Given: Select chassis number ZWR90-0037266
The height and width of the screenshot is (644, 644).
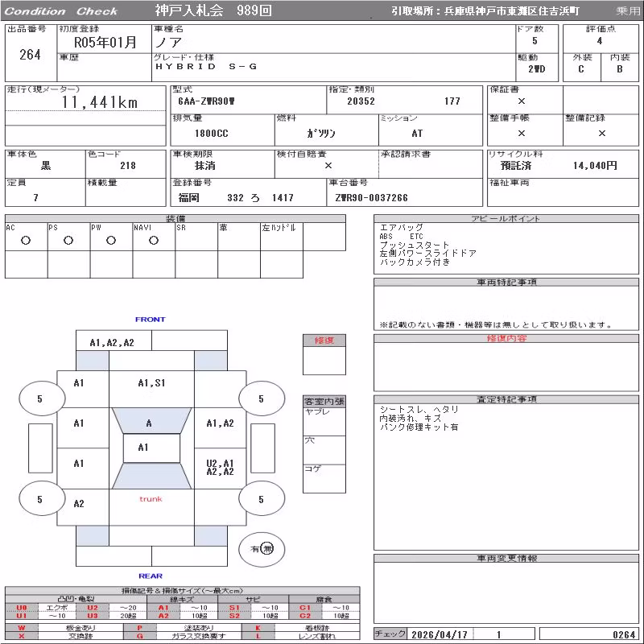Looking at the screenshot, I should (x=371, y=198).
